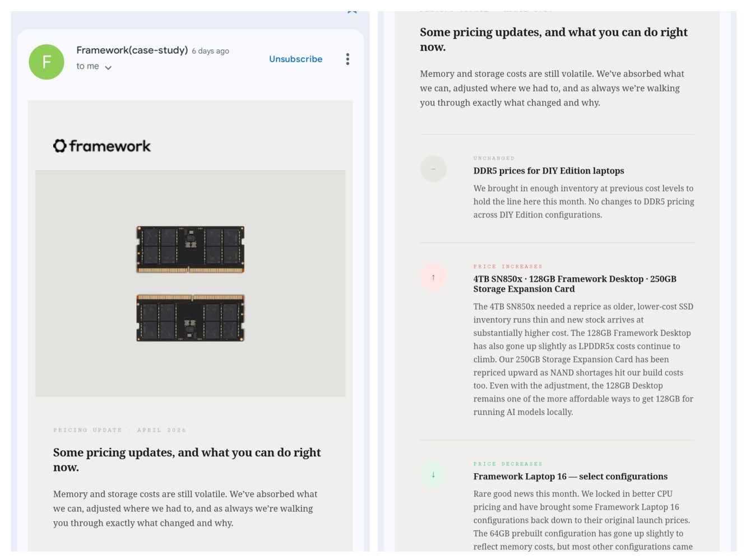
Task: Click the green down-arrow price decrease icon
Action: [x=433, y=474]
